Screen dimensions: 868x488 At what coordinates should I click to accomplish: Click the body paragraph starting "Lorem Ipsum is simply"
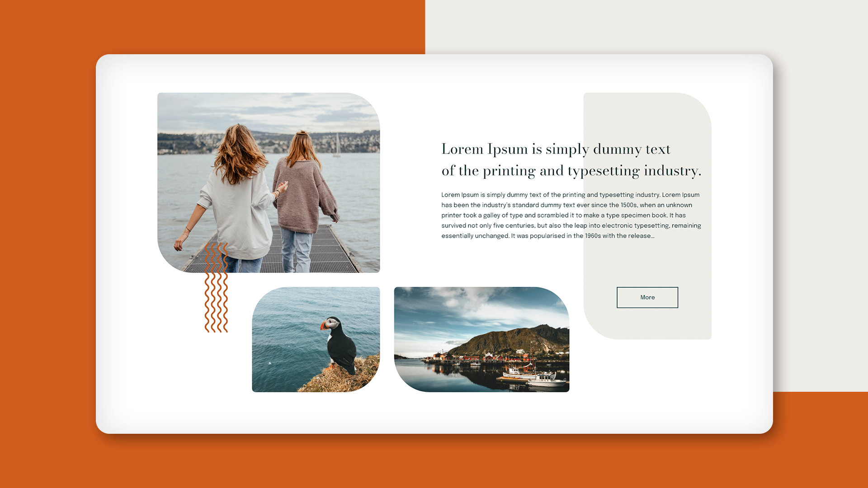pyautogui.click(x=571, y=215)
